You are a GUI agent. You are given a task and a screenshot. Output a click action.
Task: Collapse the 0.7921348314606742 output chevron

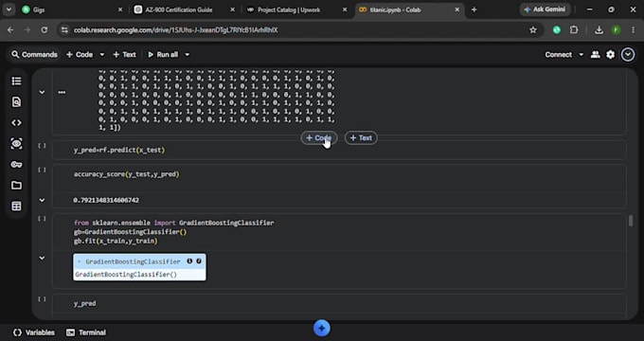click(x=42, y=200)
